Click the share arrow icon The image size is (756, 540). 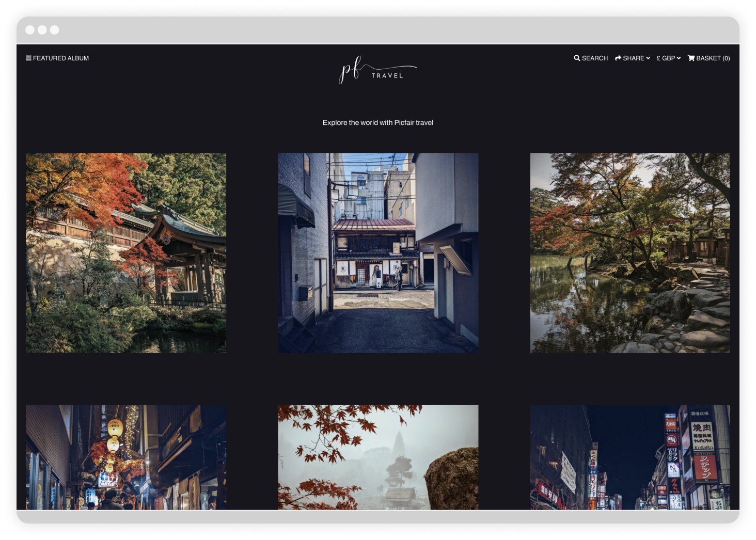click(x=618, y=58)
